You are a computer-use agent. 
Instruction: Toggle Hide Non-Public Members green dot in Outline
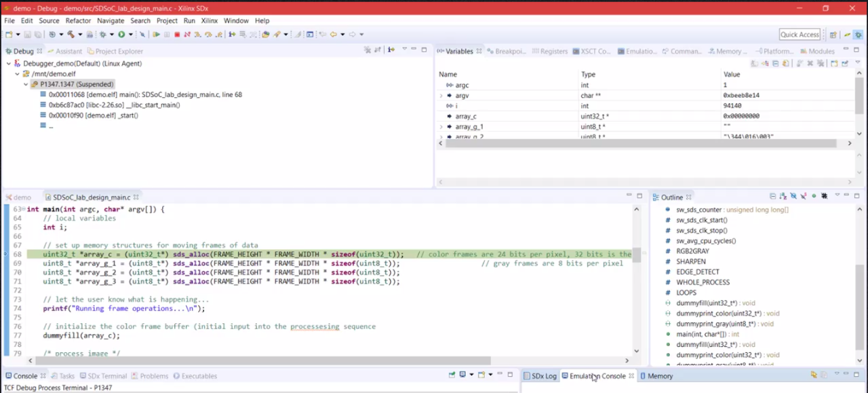814,196
